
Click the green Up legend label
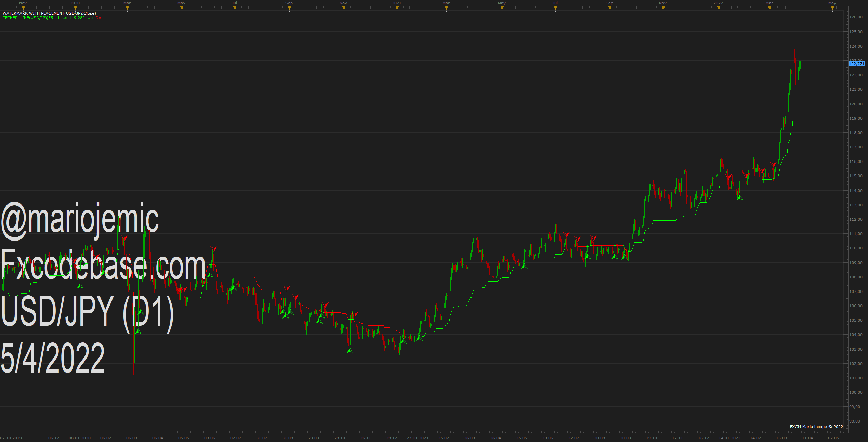coord(90,18)
